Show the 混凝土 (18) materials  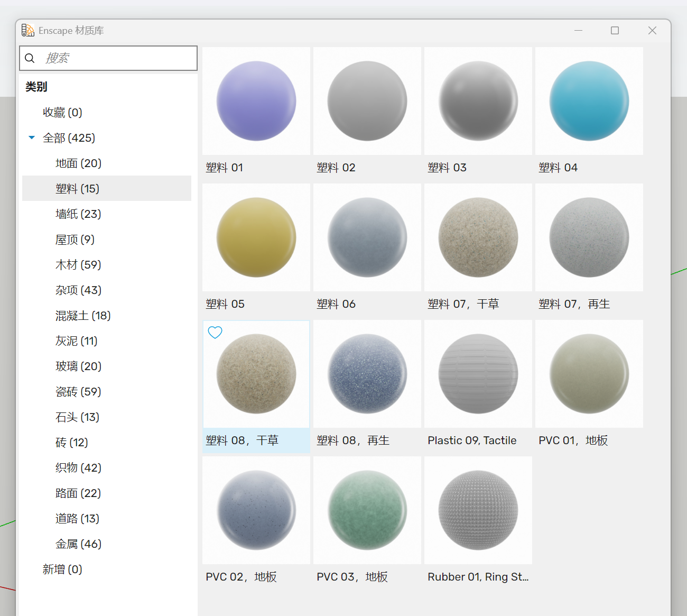(83, 316)
